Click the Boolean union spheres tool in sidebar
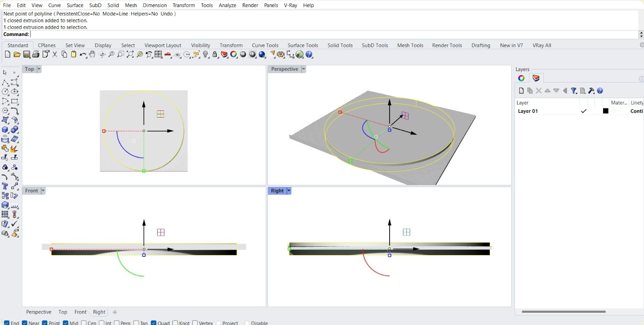Image resolution: width=644 pixels, height=325 pixels. [x=15, y=130]
